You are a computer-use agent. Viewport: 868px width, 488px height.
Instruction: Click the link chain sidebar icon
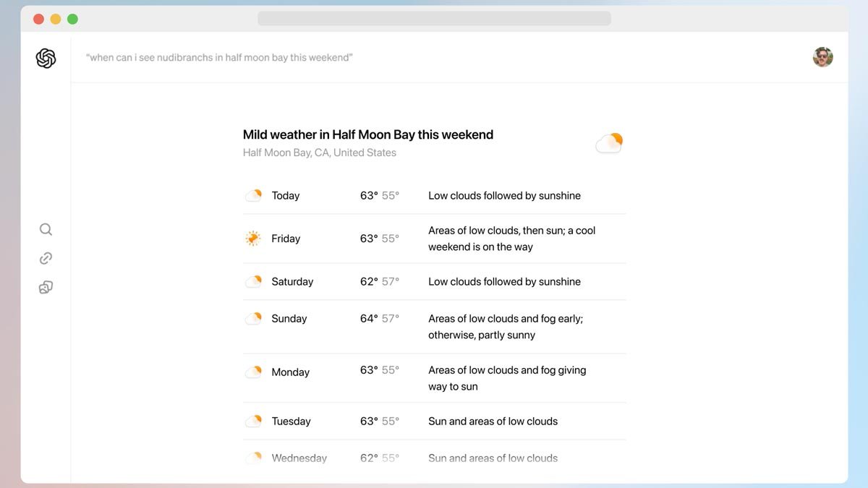point(46,259)
